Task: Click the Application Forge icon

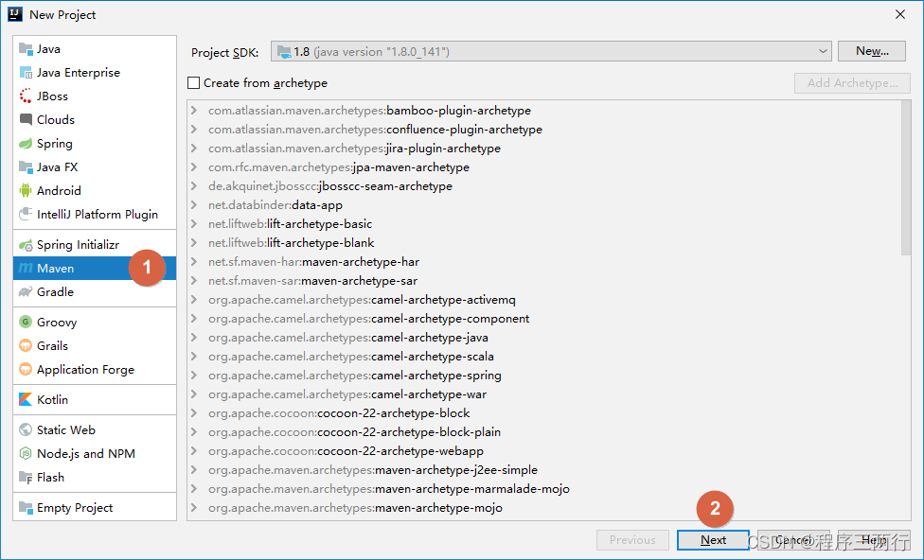Action: [26, 369]
